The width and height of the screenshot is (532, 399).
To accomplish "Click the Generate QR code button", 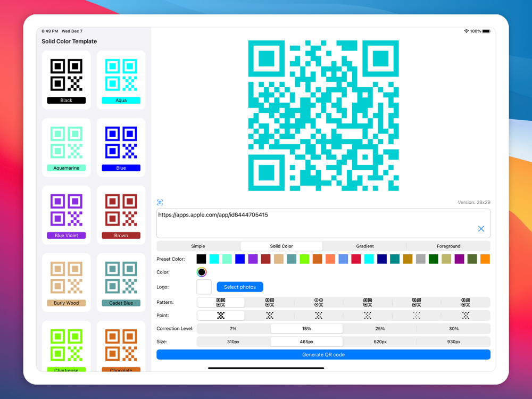I will (x=323, y=354).
